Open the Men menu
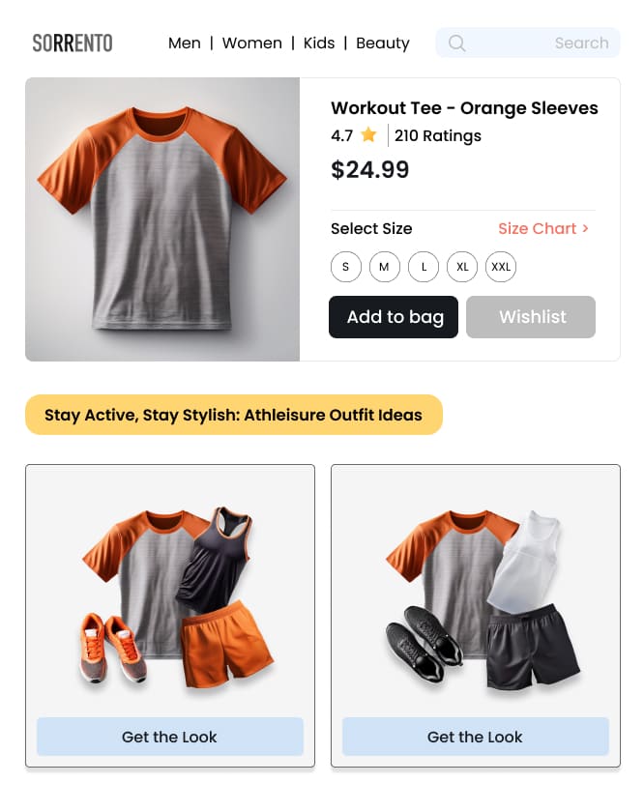This screenshot has width=644, height=812. (x=185, y=43)
